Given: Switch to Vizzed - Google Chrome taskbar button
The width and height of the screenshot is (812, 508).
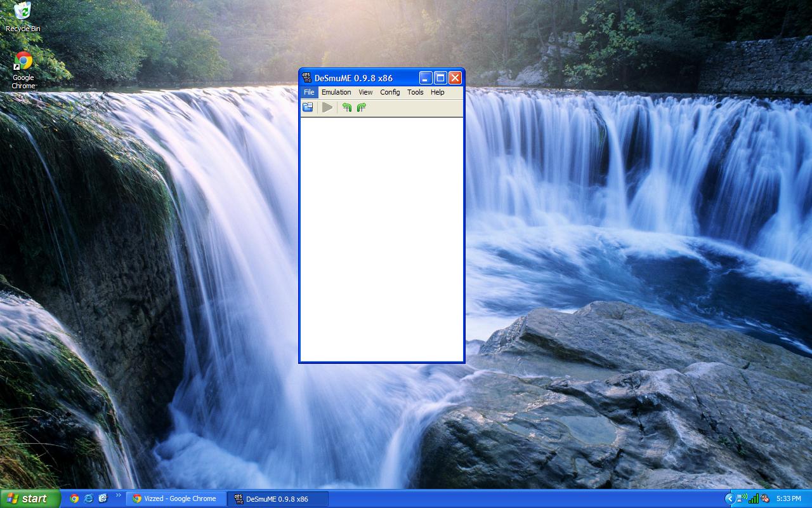Looking at the screenshot, I should click(176, 498).
